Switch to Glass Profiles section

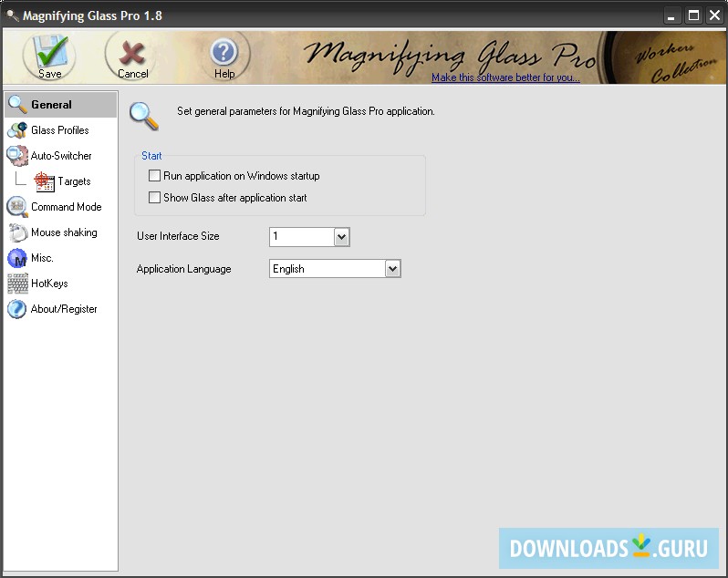point(61,130)
